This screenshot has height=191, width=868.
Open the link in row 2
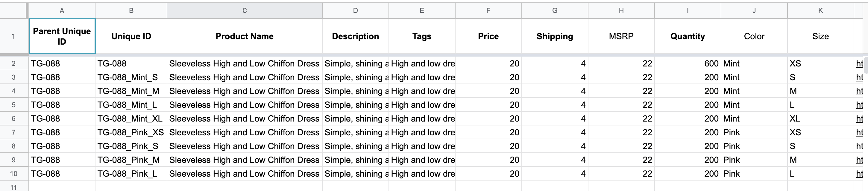click(x=859, y=63)
